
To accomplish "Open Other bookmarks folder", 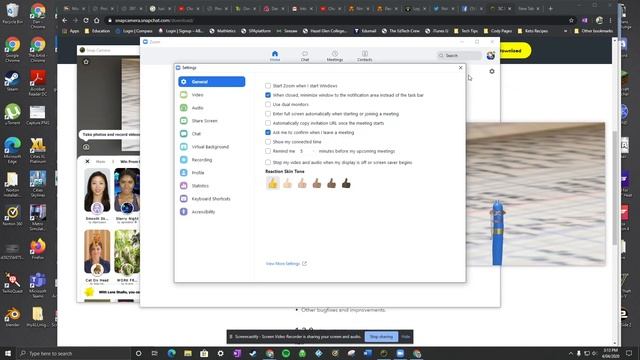I will (594, 31).
